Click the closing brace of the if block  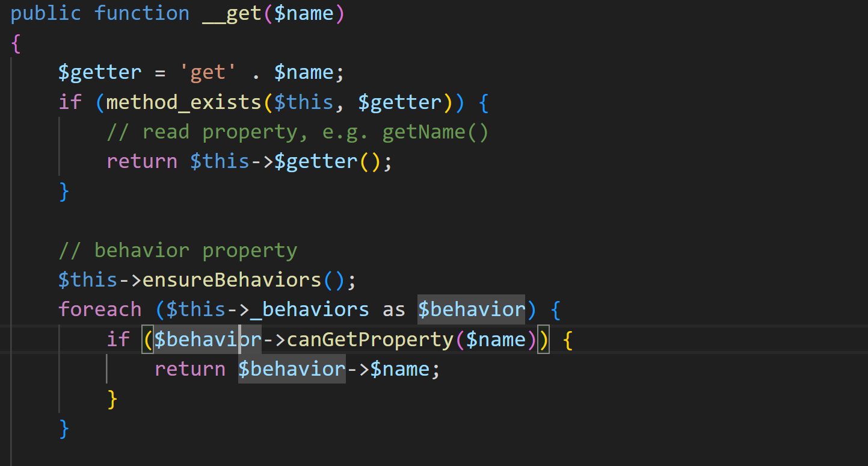click(64, 191)
